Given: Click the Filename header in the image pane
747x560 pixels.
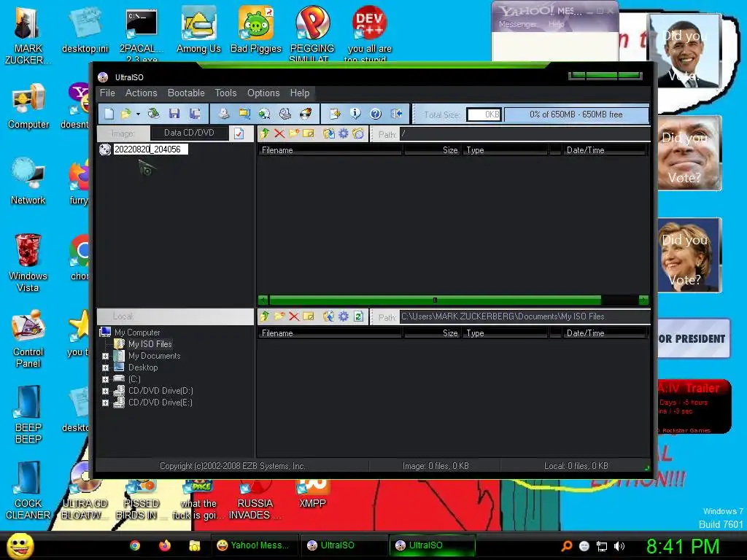Looking at the screenshot, I should click(330, 150).
